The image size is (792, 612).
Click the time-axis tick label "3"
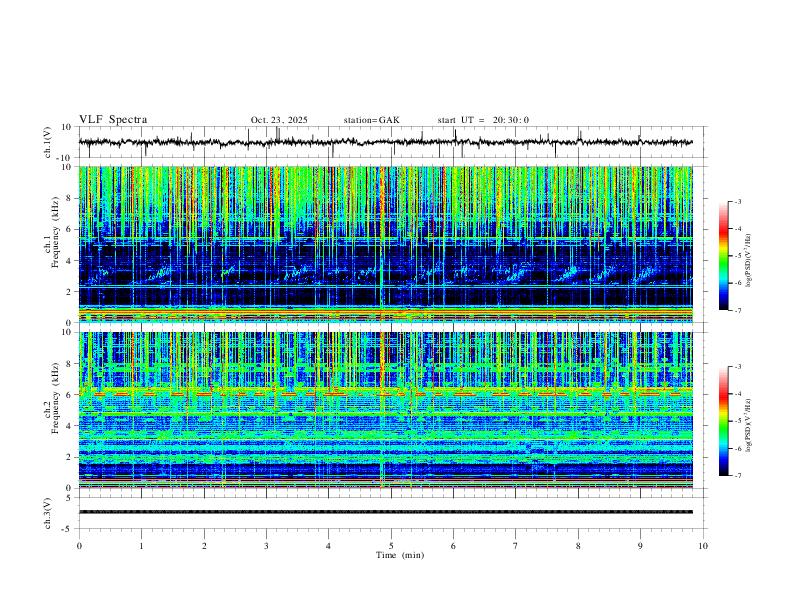tap(266, 546)
